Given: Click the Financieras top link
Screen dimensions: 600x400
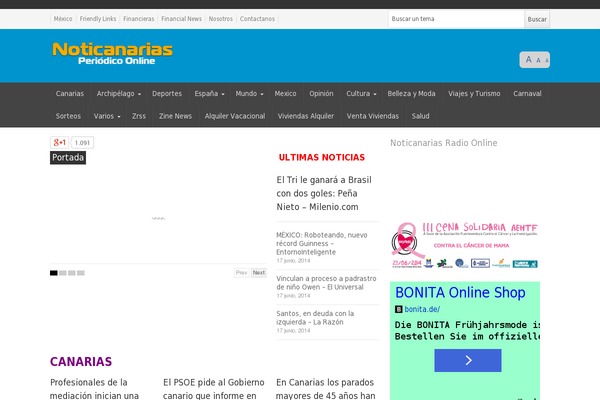Looking at the screenshot, I should point(139,19).
